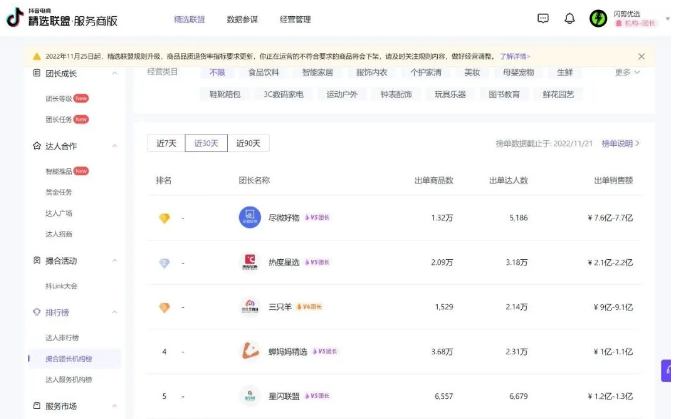
Task: Collapse the 撮合活动 sidebar section
Action: coord(114,261)
